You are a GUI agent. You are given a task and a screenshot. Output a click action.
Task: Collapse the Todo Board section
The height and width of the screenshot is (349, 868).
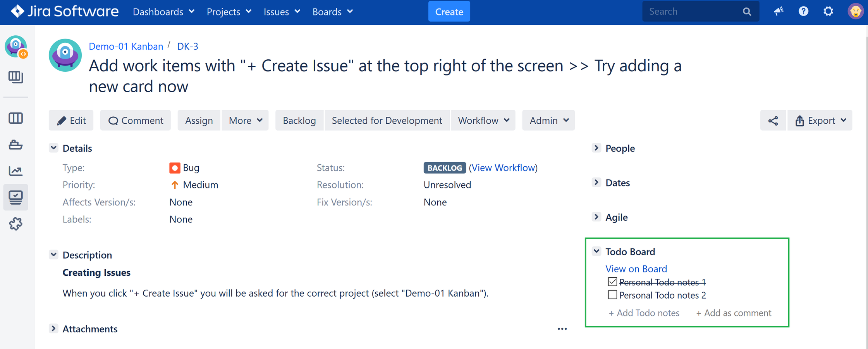596,251
